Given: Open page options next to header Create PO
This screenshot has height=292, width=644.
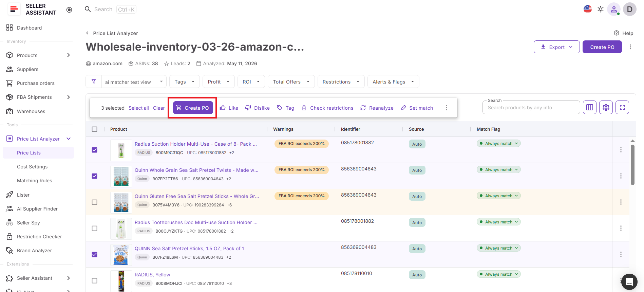Looking at the screenshot, I should 630,47.
